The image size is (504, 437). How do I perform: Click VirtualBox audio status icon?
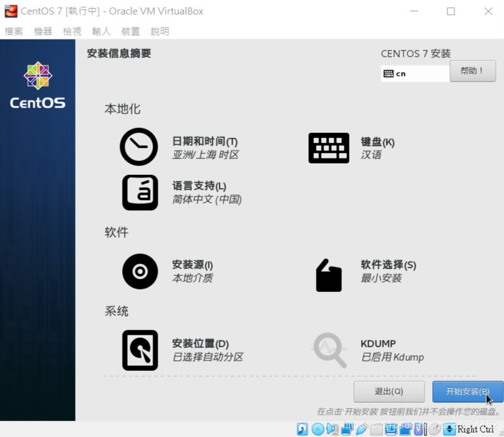click(331, 429)
